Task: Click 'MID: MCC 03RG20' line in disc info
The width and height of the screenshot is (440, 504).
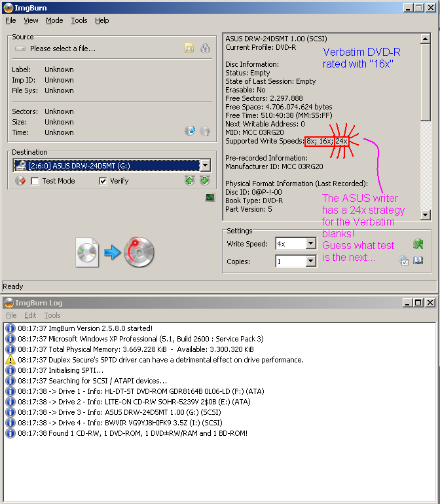Action: 254,132
